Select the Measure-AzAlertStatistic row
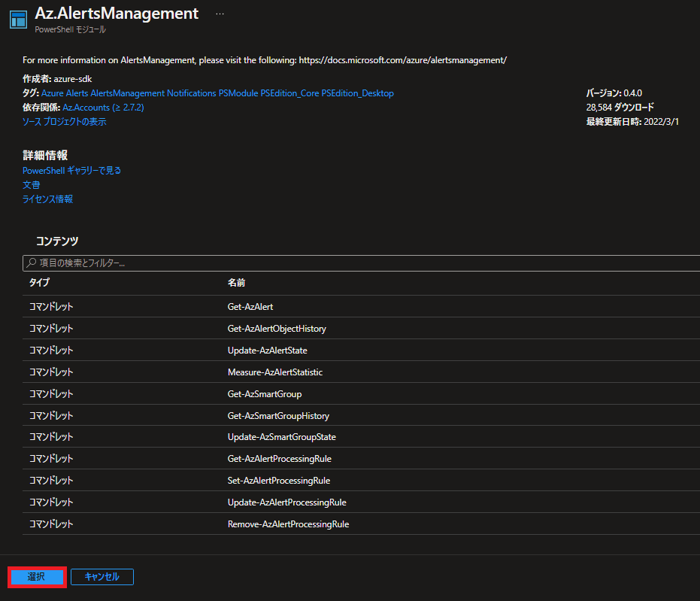This screenshot has height=601, width=700. [361, 372]
